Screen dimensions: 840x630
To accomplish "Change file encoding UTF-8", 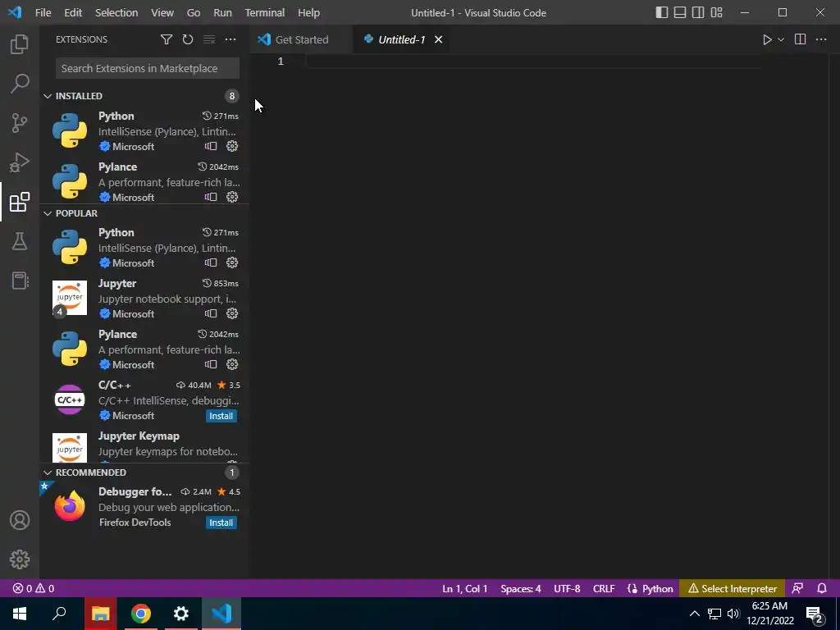I will [567, 588].
